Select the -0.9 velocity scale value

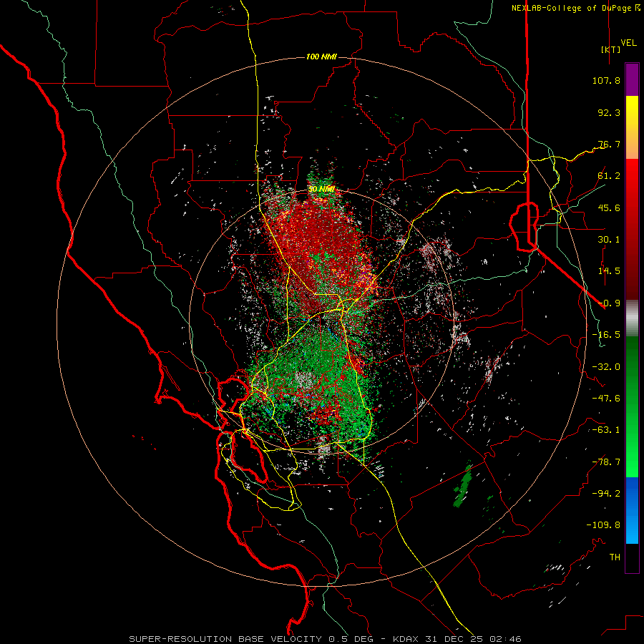(609, 303)
